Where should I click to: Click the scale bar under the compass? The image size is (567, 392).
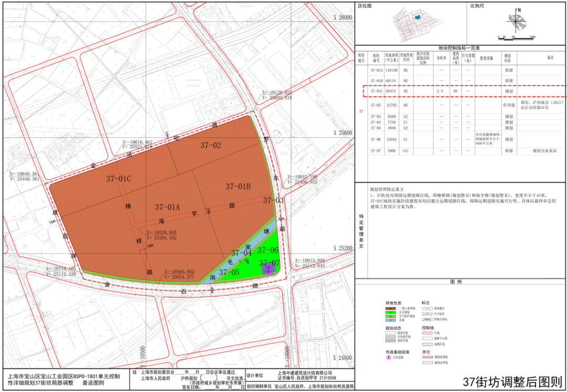[x=517, y=38]
